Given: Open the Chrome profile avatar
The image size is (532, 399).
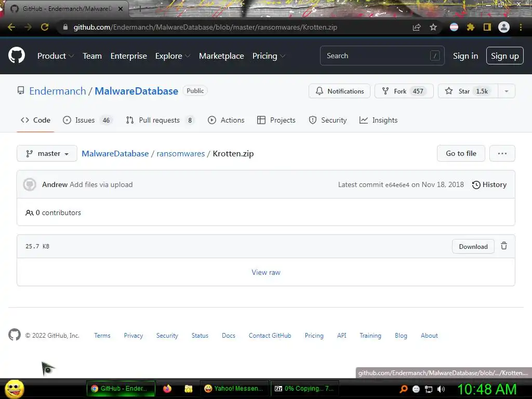Looking at the screenshot, I should click(x=504, y=27).
